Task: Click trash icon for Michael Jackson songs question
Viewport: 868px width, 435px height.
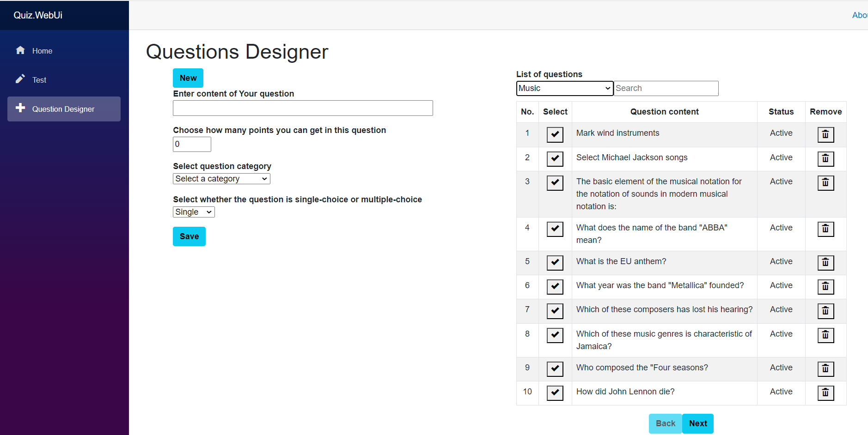Action: [825, 159]
